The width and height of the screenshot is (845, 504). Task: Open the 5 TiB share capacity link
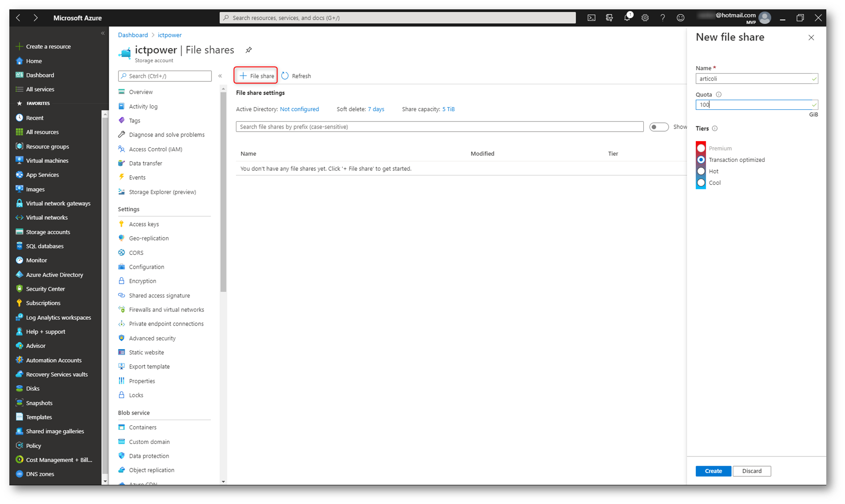tap(448, 109)
